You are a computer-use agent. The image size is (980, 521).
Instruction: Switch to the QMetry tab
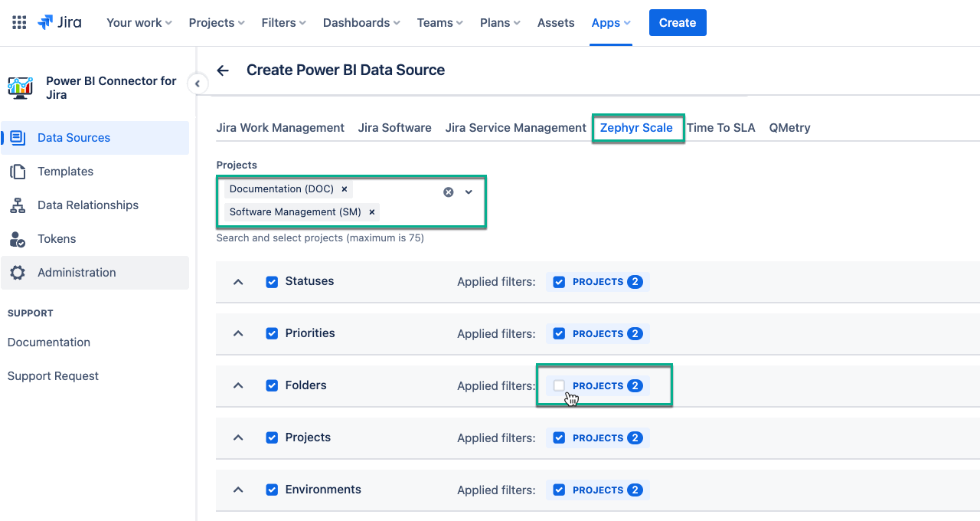coord(789,128)
